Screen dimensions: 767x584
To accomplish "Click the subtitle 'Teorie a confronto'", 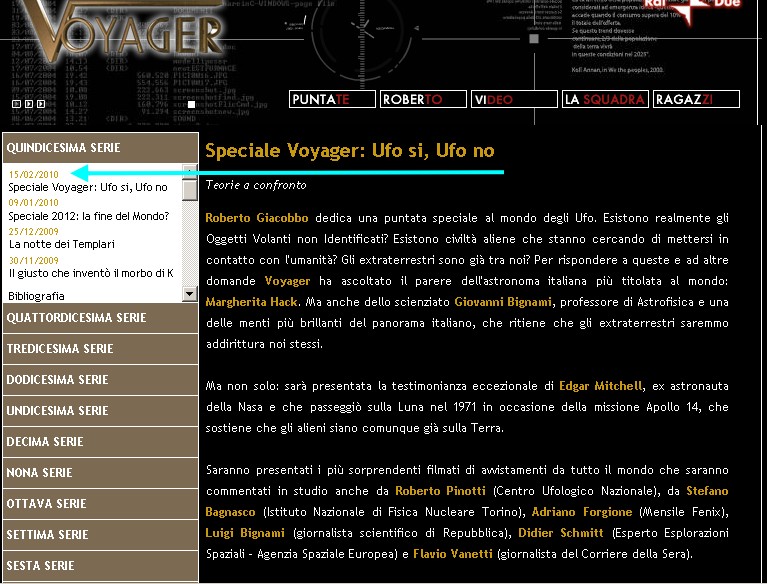I will point(256,185).
